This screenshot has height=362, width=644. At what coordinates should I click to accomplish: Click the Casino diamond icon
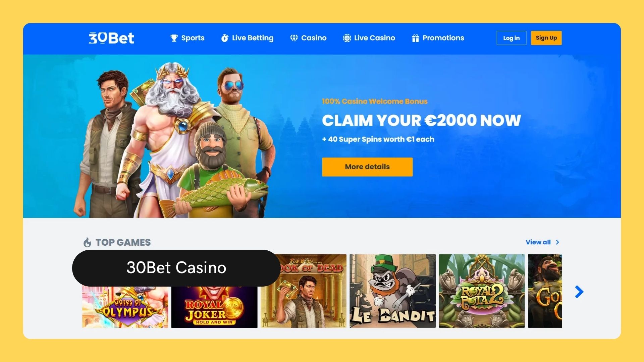pyautogui.click(x=294, y=38)
